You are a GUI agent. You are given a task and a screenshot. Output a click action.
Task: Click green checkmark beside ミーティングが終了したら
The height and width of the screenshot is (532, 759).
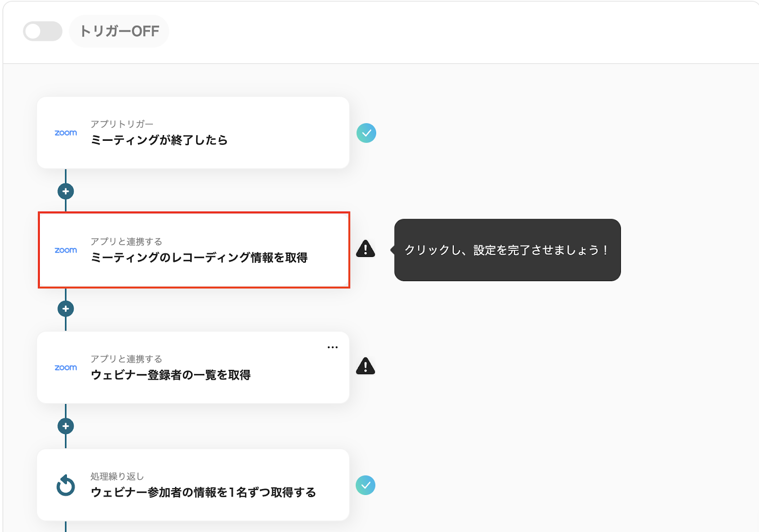(366, 133)
